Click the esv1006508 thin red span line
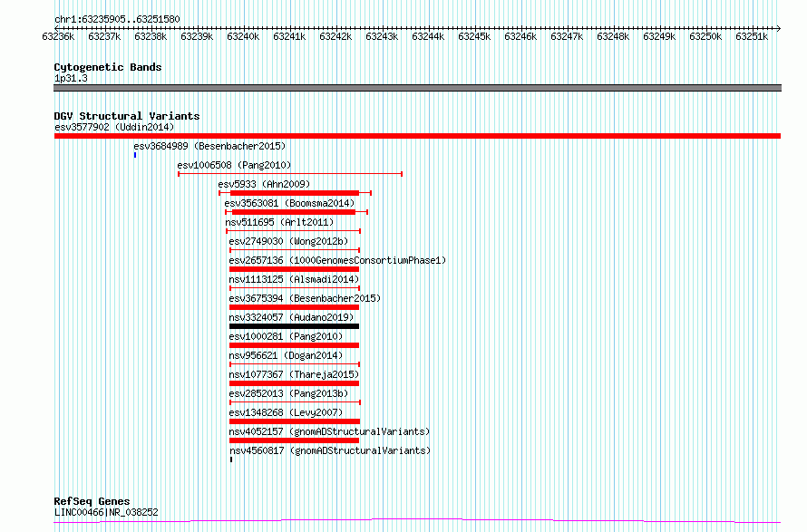This screenshot has width=807, height=532. (x=290, y=174)
